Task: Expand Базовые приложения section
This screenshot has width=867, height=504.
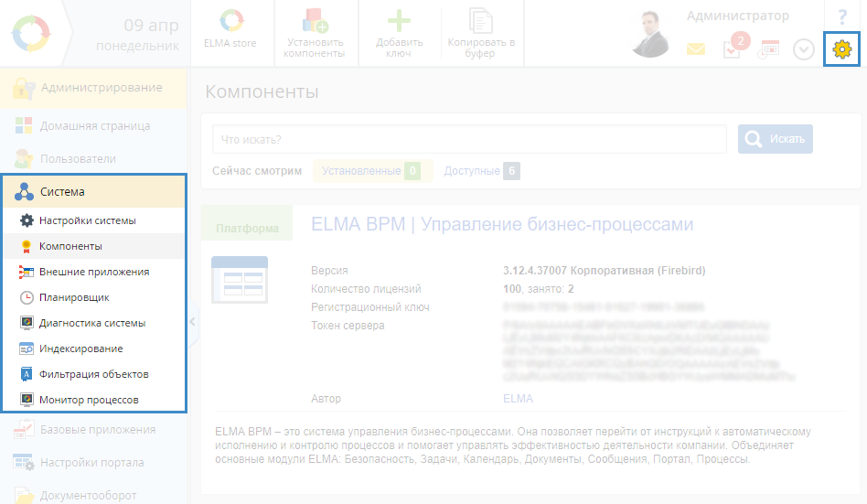Action: click(93, 430)
